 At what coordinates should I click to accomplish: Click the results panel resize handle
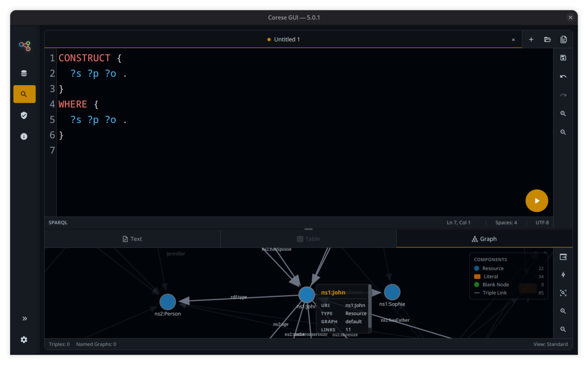[x=308, y=229]
